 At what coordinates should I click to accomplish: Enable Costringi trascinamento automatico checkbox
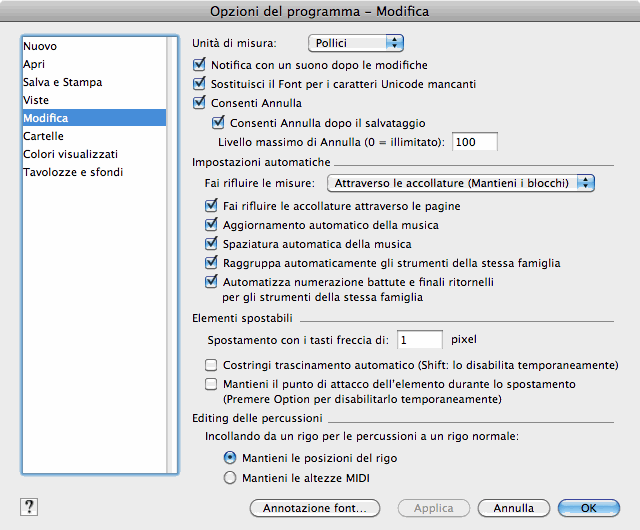[211, 365]
